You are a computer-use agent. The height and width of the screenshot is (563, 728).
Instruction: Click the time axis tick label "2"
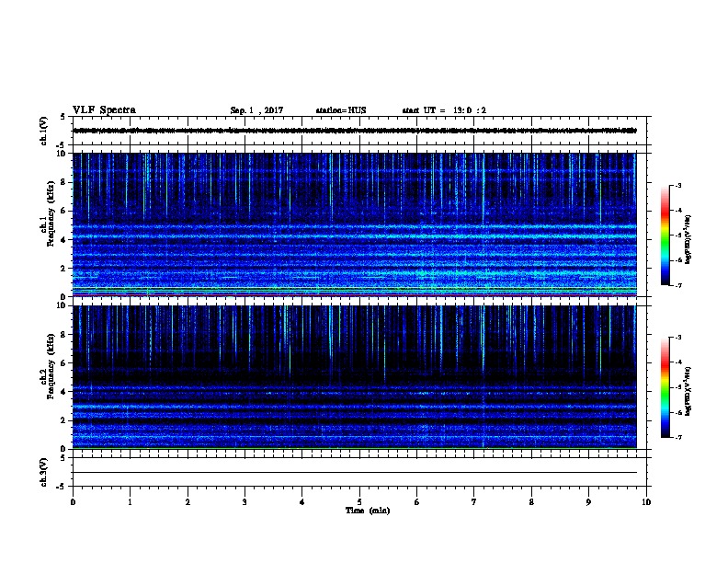tap(188, 502)
